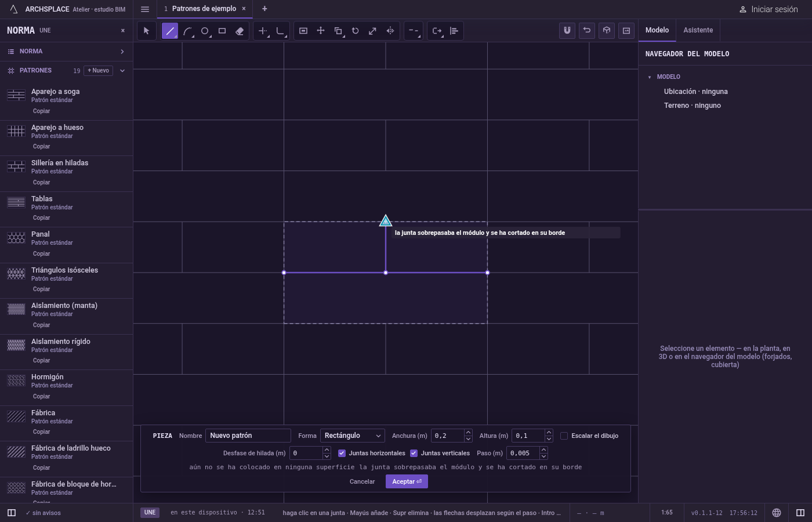Click the Aceptar button
This screenshot has height=522, width=812.
coord(407,481)
